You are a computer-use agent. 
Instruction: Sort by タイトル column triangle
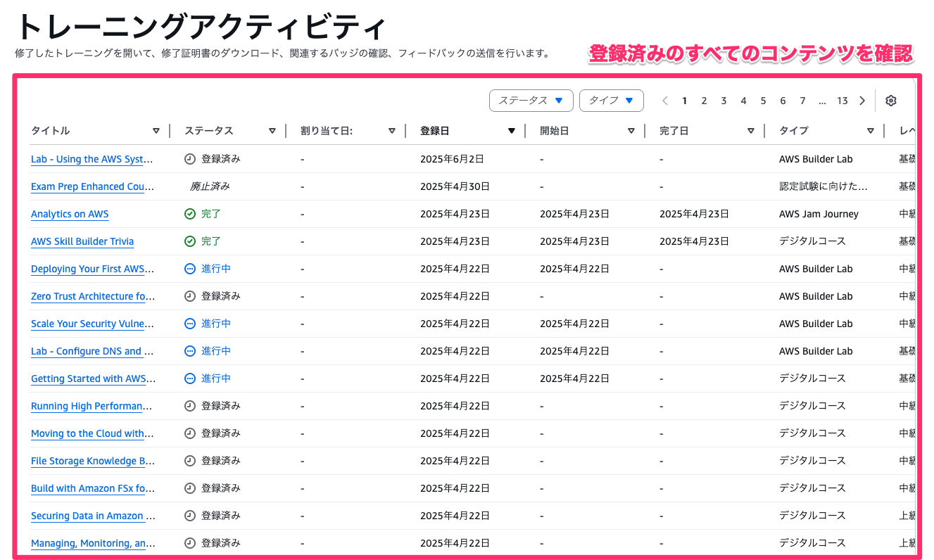156,131
